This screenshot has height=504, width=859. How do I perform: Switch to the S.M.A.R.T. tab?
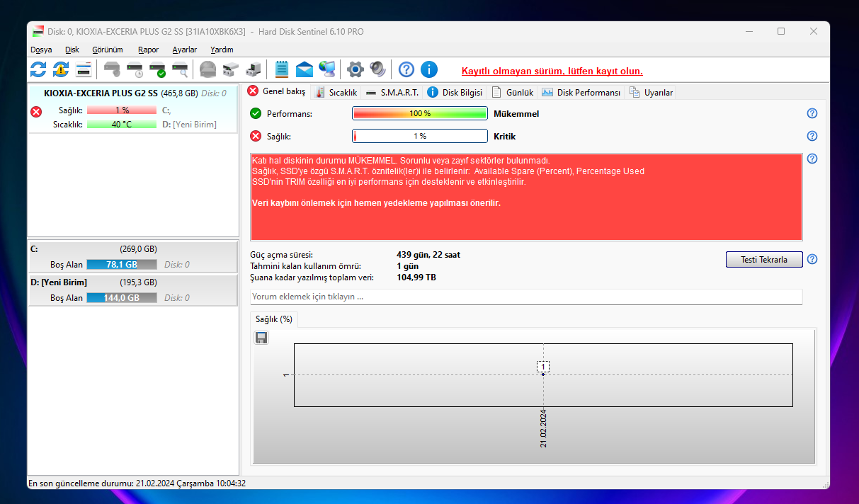[392, 92]
